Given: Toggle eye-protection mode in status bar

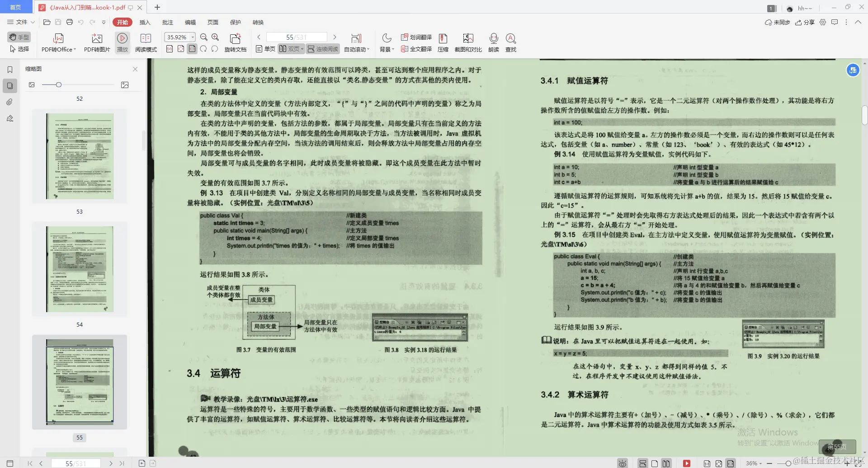Looking at the screenshot, I should click(x=623, y=463).
